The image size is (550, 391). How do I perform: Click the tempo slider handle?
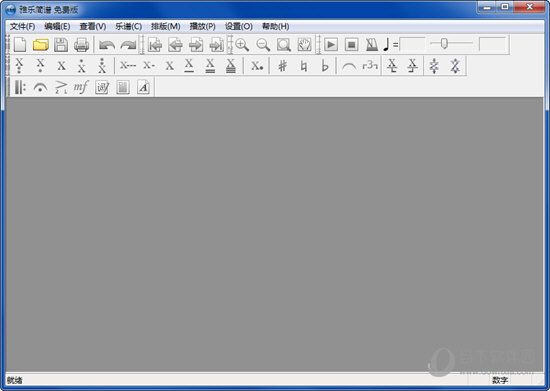pos(444,44)
